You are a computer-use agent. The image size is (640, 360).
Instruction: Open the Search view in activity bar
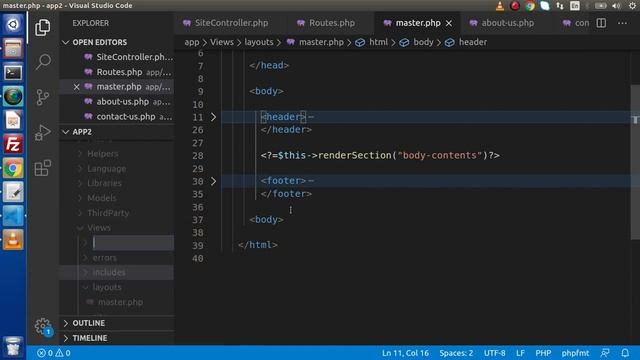coord(42,62)
